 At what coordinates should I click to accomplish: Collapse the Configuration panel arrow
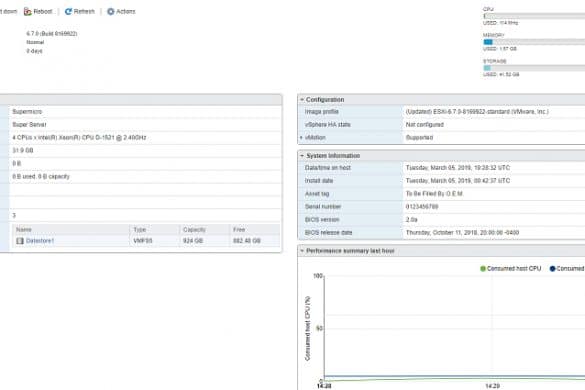(x=302, y=100)
